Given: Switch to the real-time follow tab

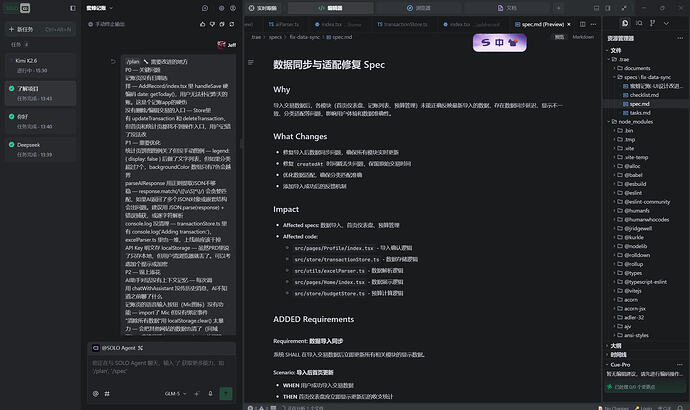Looking at the screenshot, I should click(x=263, y=8).
